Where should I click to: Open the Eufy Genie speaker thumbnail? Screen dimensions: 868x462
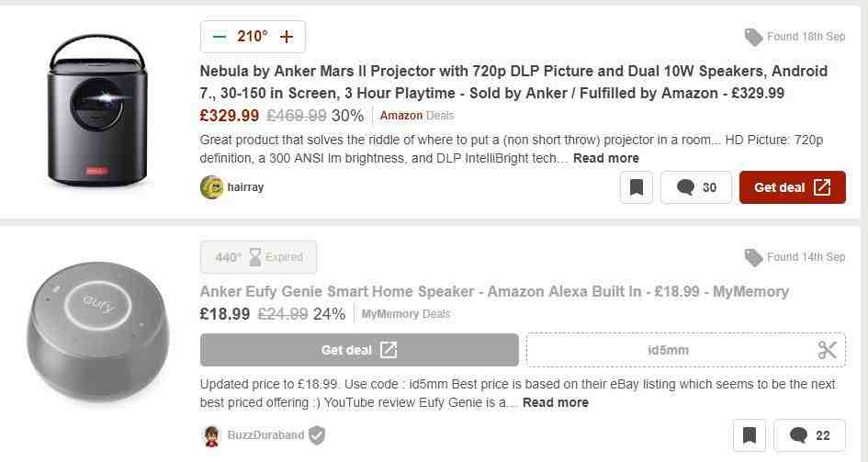(97, 338)
